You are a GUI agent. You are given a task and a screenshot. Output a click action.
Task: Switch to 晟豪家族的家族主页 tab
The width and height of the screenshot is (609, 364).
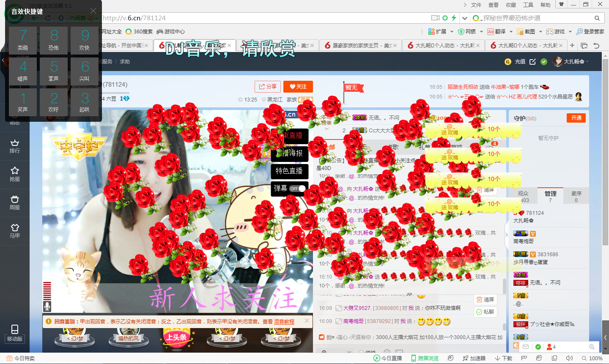pos(359,45)
